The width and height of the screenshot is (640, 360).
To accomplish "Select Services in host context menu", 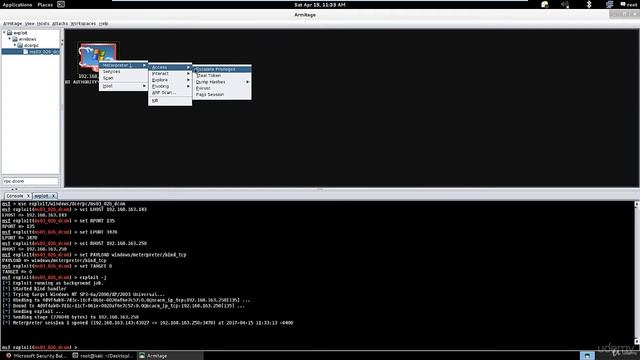I will click(123, 71).
